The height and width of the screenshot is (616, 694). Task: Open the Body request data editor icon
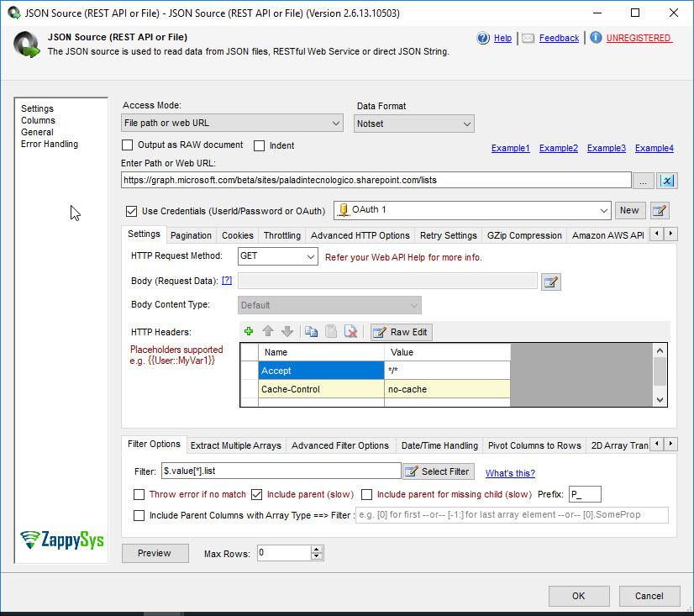coord(551,282)
